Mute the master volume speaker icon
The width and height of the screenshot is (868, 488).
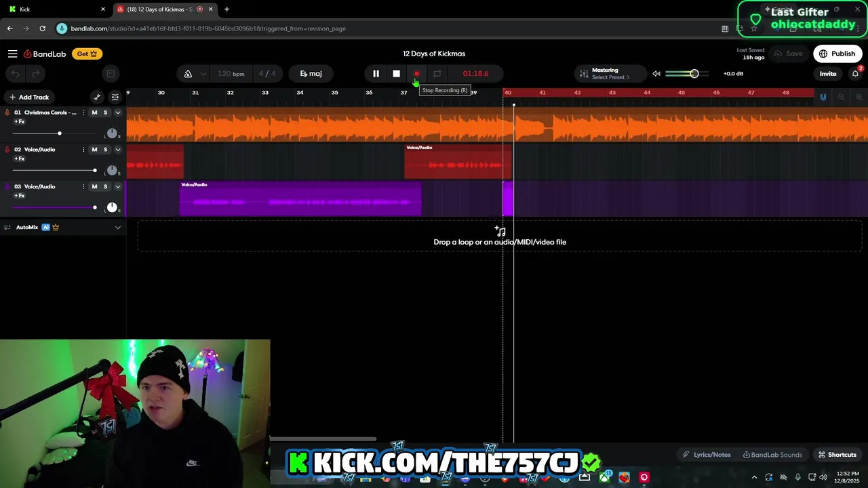pyautogui.click(x=656, y=74)
